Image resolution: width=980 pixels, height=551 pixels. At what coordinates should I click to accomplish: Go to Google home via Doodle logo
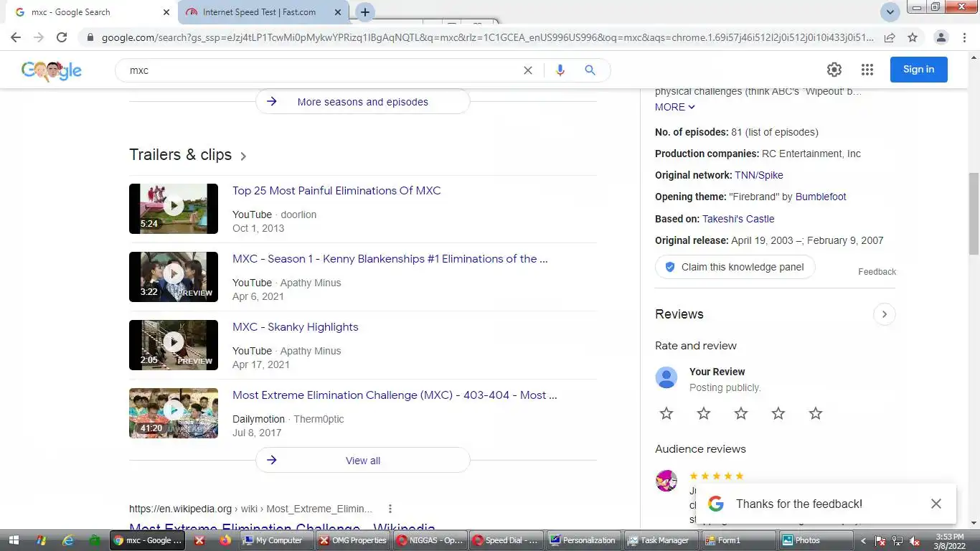52,70
